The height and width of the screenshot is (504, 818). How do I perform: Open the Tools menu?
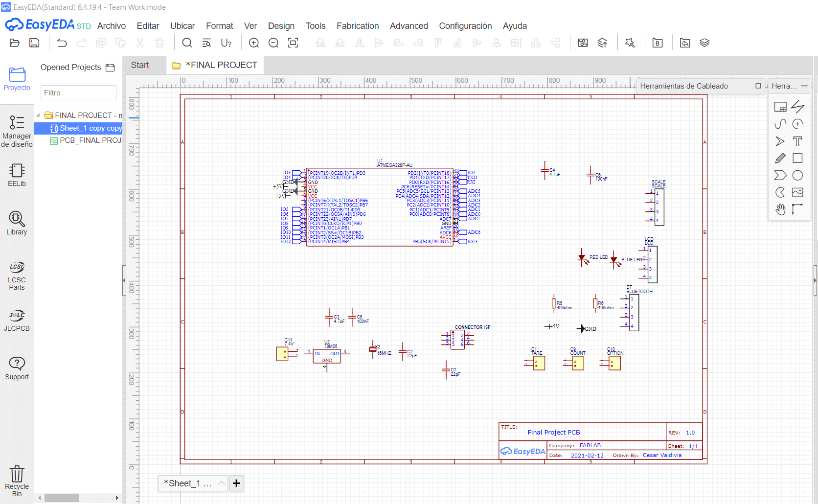[316, 26]
